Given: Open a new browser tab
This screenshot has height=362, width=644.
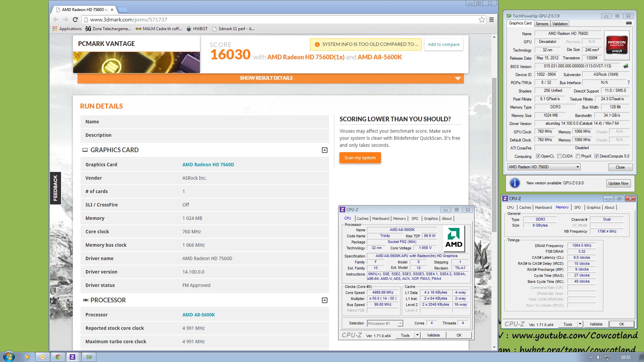Looking at the screenshot, I should pyautogui.click(x=123, y=10).
